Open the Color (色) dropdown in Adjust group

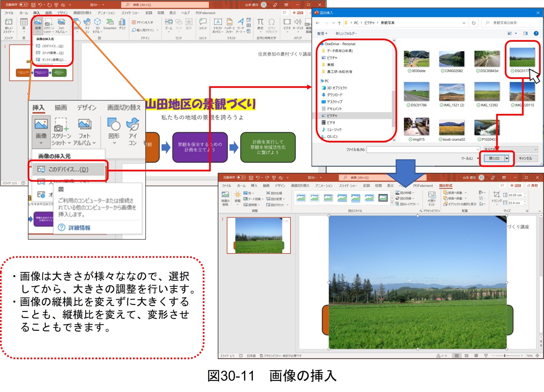pos(249,193)
